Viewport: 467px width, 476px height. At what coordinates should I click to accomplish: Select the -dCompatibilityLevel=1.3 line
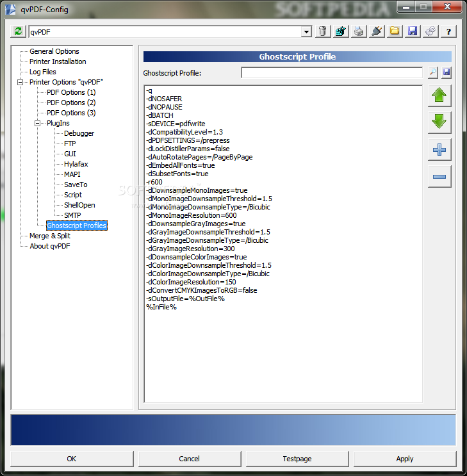coord(184,132)
